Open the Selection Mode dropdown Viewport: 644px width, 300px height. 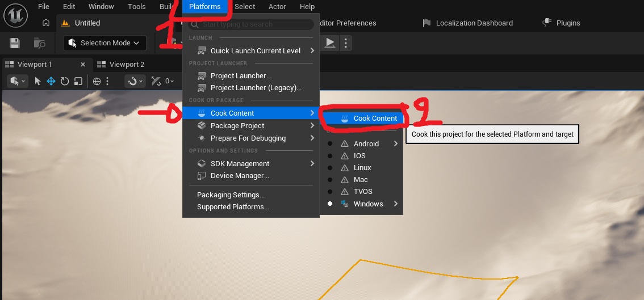105,43
